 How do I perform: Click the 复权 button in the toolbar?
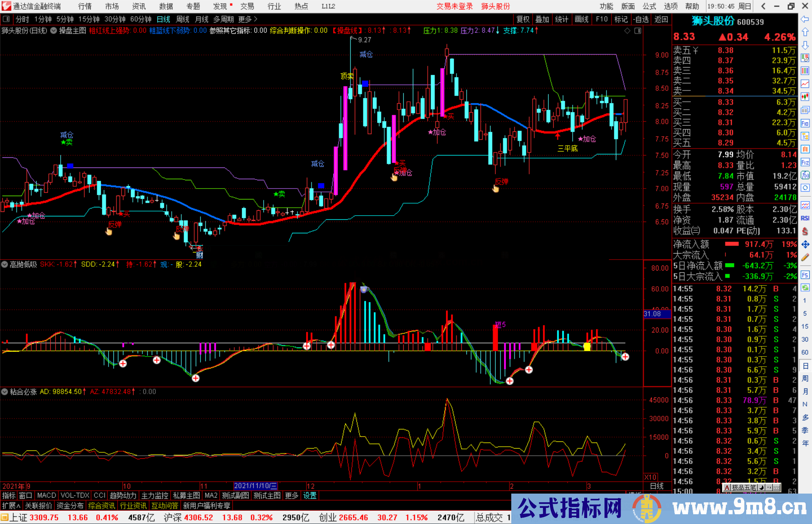523,19
